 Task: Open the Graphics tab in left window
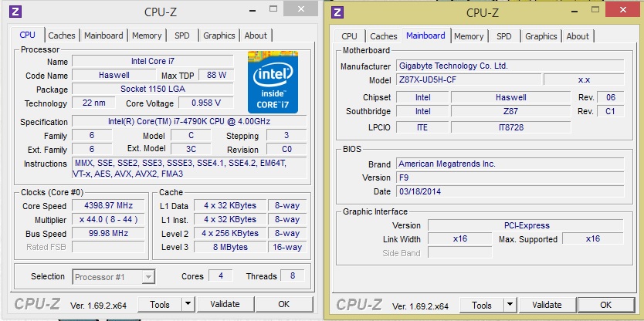point(219,35)
